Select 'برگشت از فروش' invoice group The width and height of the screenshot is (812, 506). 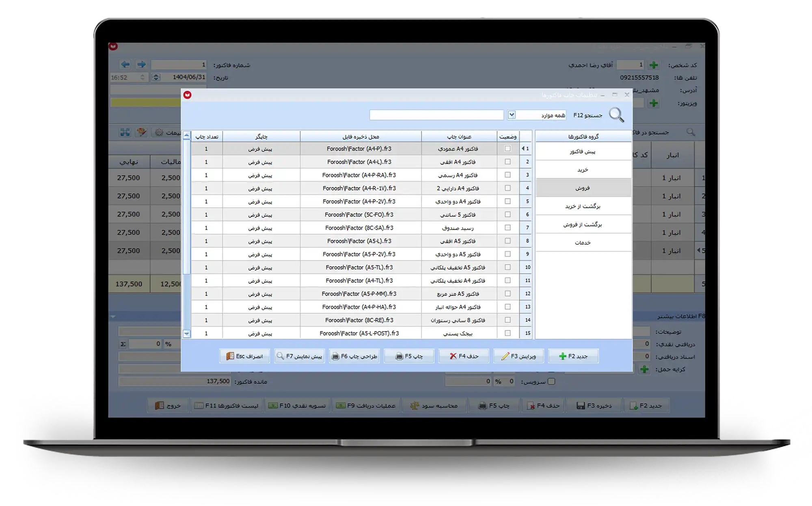(583, 224)
